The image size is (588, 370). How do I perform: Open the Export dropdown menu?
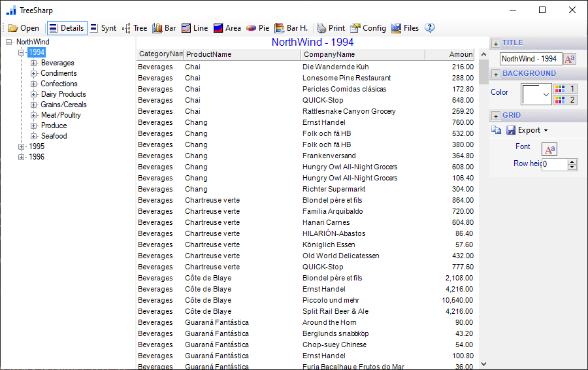click(x=527, y=130)
